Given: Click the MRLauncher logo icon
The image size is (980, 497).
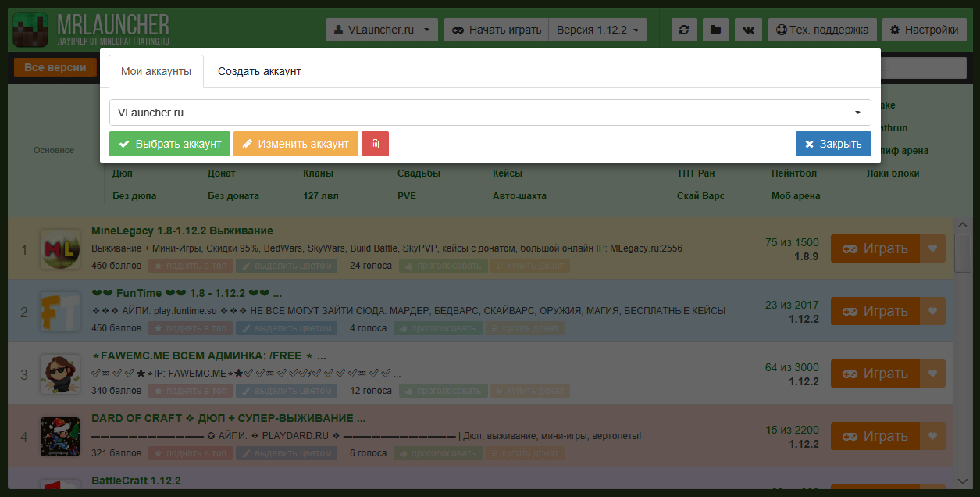Looking at the screenshot, I should click(31, 29).
